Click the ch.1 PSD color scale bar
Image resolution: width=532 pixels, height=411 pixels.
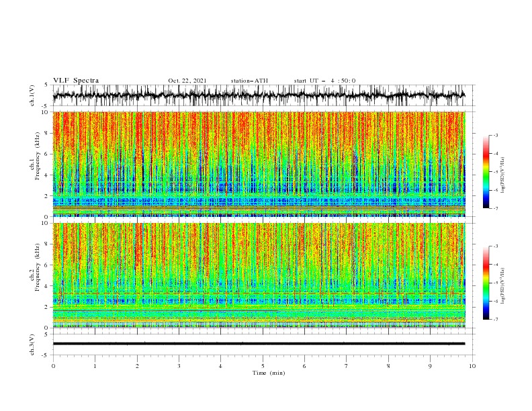(486, 171)
